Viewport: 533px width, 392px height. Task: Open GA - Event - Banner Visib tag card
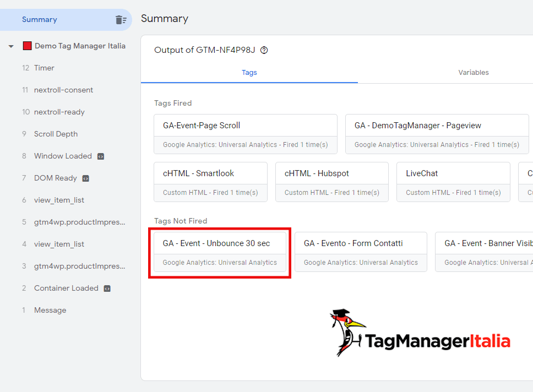484,252
